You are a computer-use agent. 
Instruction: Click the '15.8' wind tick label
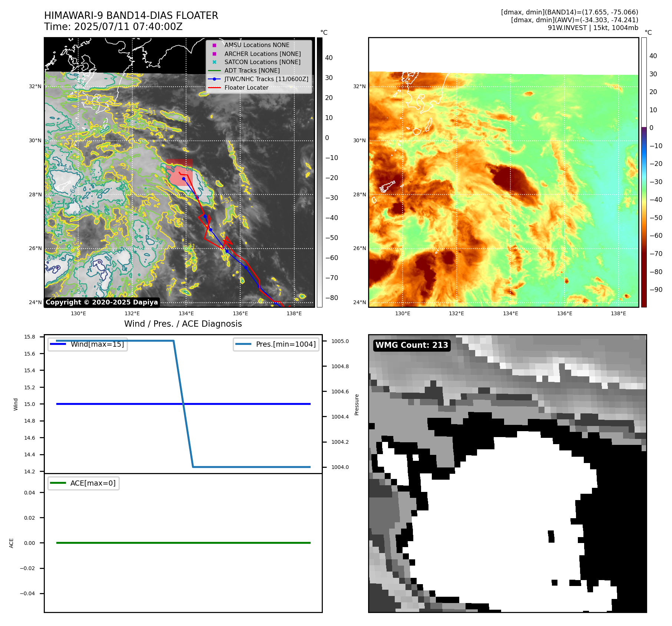[30, 337]
